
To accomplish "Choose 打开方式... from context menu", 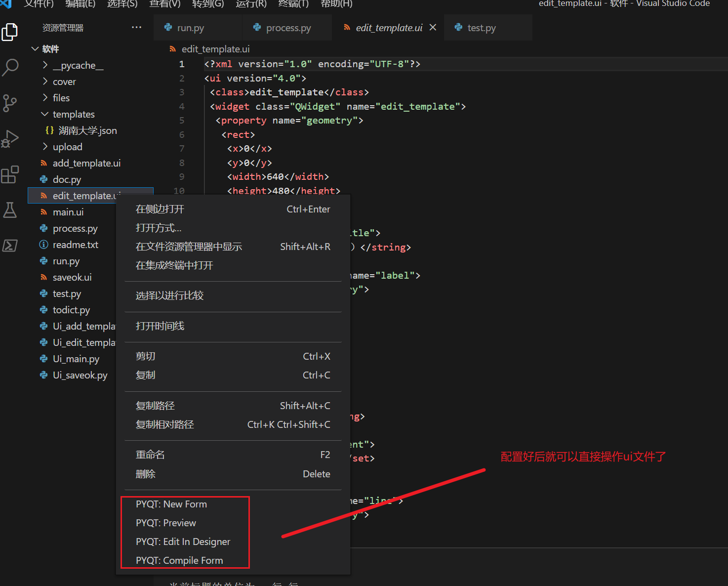I will 233,228.
